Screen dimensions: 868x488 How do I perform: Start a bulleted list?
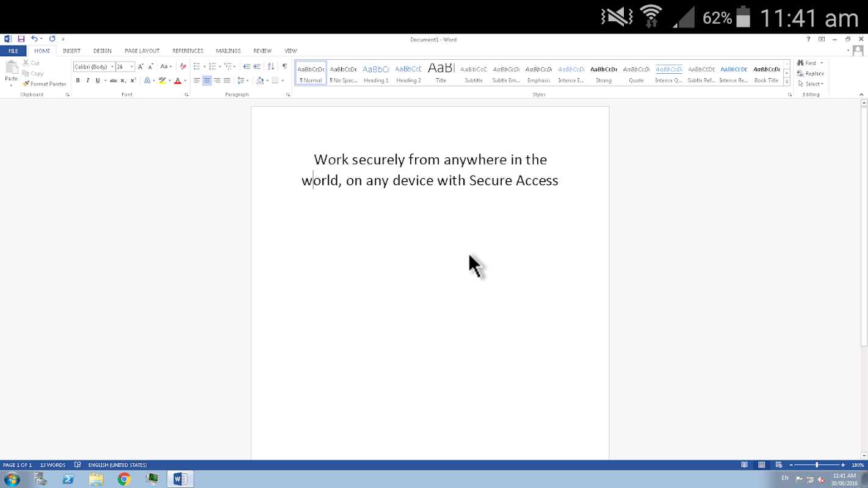click(197, 66)
